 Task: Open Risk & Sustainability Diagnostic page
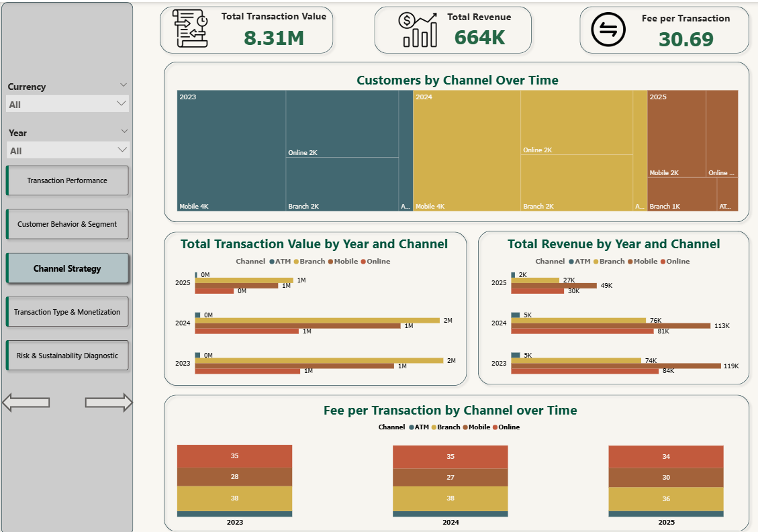click(67, 356)
